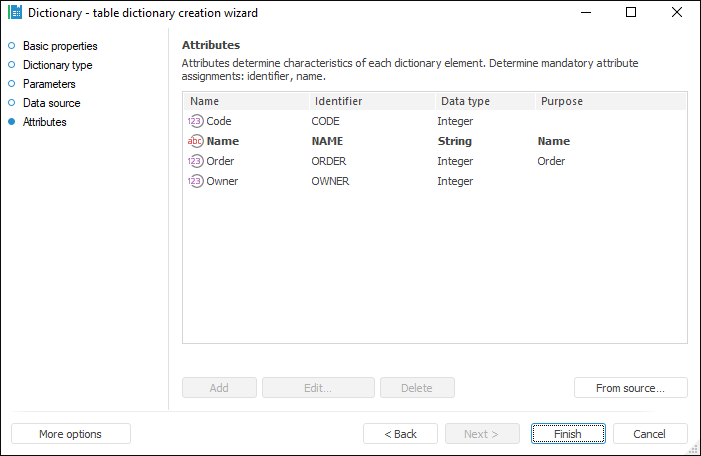Viewport: 701px width, 456px height.
Task: Sort by the Name column header
Action: pos(246,101)
